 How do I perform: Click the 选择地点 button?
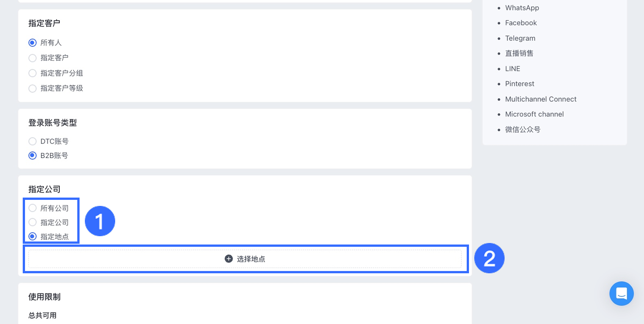click(x=245, y=259)
